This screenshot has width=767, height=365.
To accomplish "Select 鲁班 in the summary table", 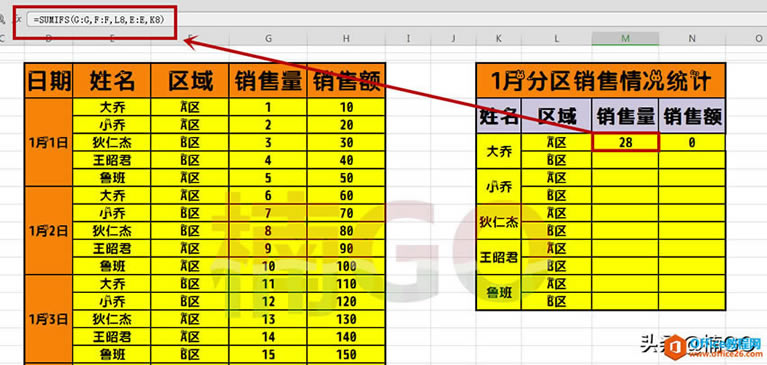I will (498, 292).
